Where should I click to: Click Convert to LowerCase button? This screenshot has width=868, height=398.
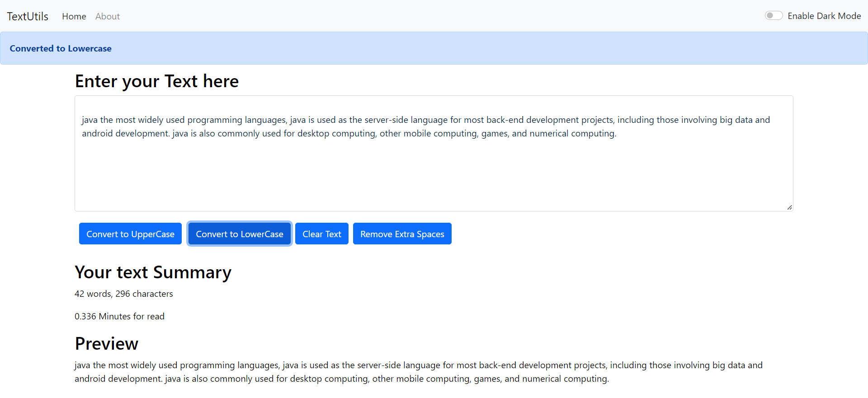[x=240, y=234]
